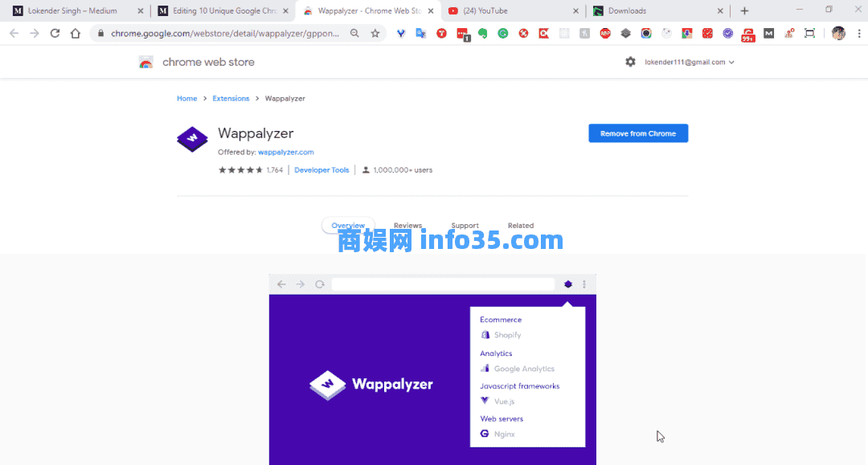Click Remove from Chrome button
This screenshot has height=465, width=868.
(x=638, y=133)
